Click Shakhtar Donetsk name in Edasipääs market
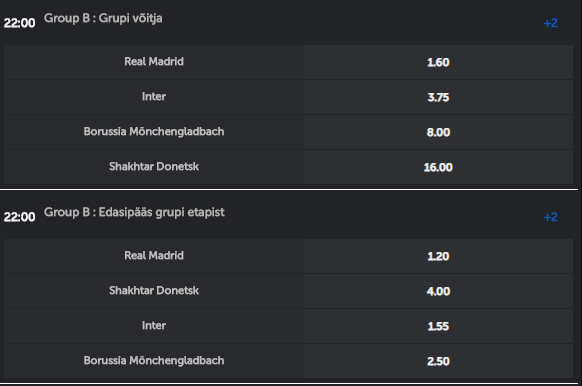The width and height of the screenshot is (582, 386). 154,290
